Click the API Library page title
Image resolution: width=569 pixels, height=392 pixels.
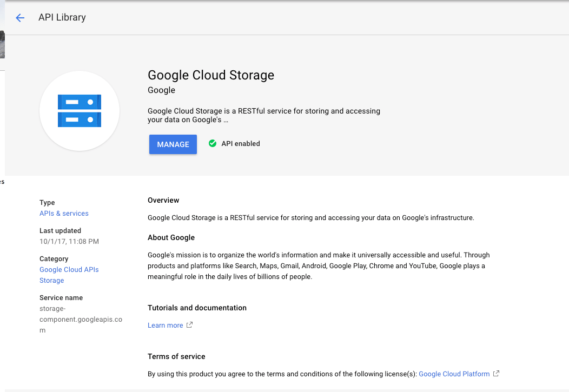tap(62, 17)
